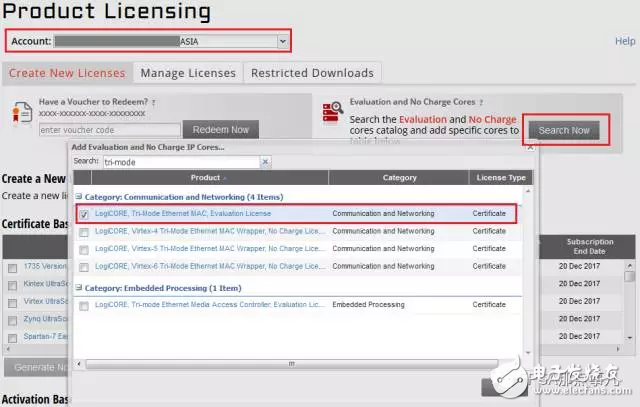Click the help icon beside Voucher to Redeem
The height and width of the screenshot is (407, 640).
(152, 102)
